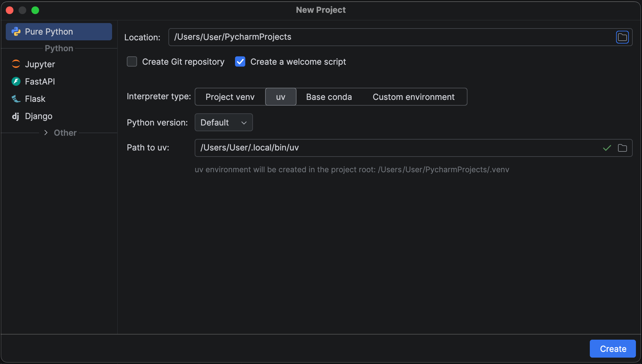Viewport: 642px width, 364px height.
Task: Select the uv interpreter type
Action: coord(280,97)
